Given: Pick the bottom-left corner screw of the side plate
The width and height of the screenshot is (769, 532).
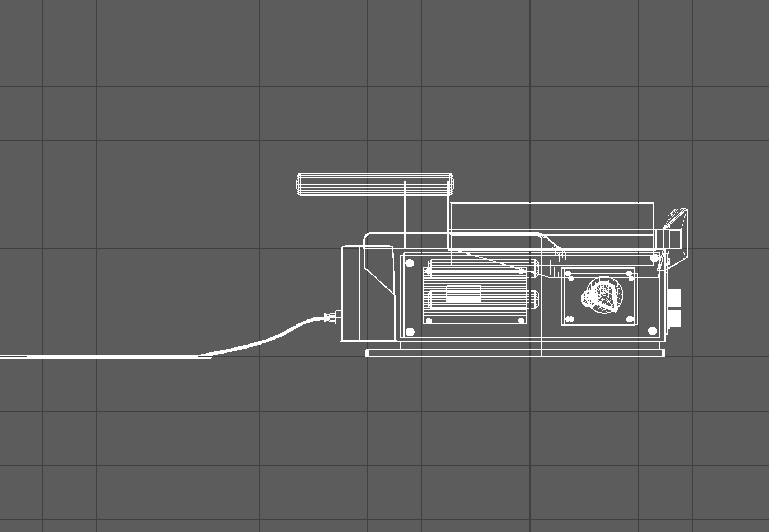Looking at the screenshot, I should [x=410, y=332].
